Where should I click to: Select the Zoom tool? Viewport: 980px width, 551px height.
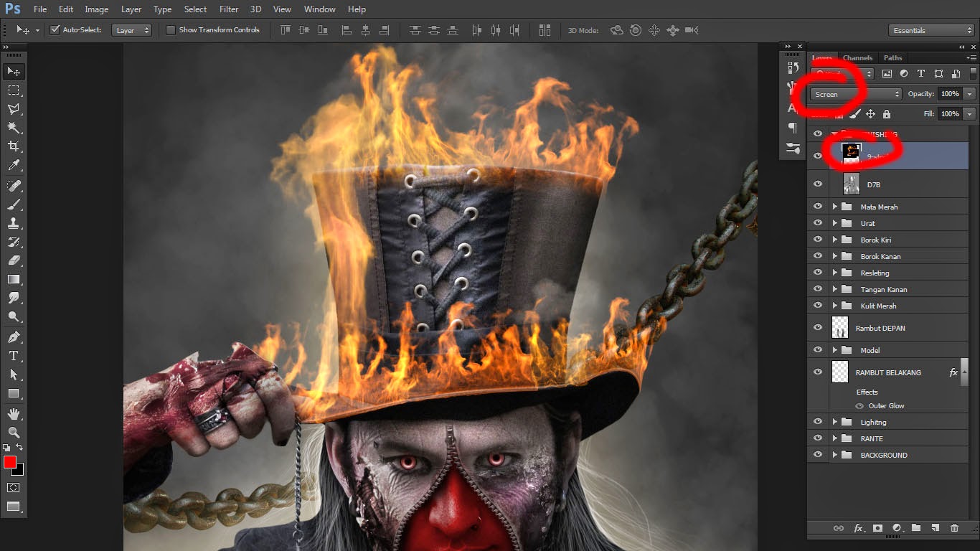14,433
